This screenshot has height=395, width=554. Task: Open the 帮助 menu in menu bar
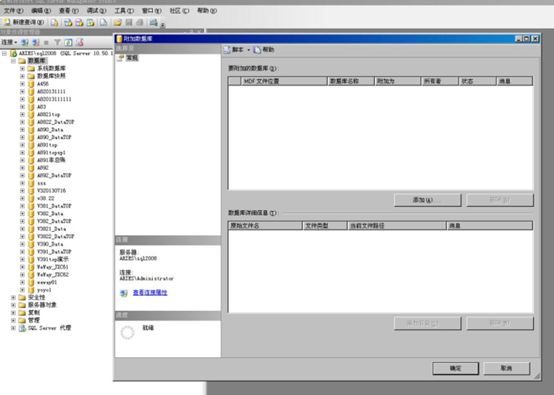click(x=207, y=11)
